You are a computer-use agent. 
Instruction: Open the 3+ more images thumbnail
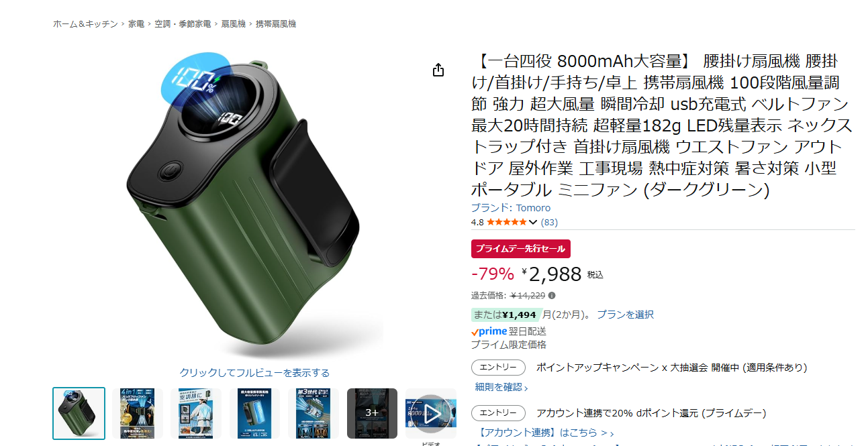coord(372,413)
